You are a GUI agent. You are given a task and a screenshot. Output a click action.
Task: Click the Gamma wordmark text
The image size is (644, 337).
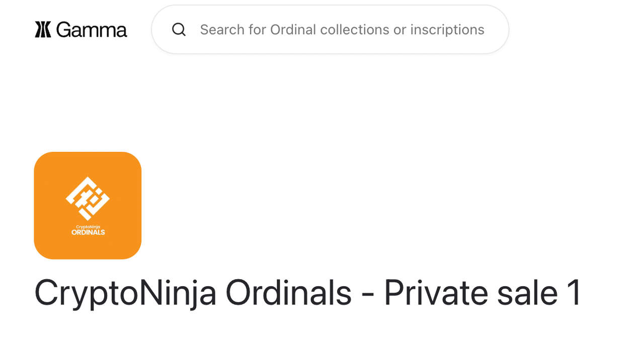tap(91, 29)
